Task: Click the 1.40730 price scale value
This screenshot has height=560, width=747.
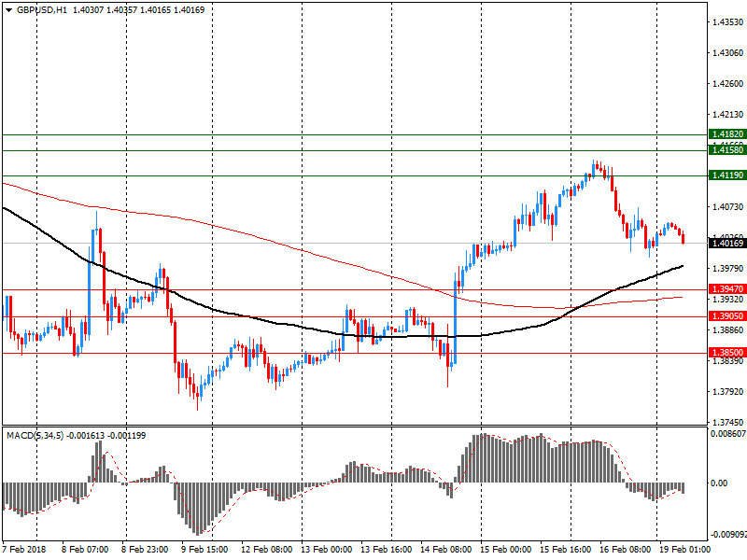Action: click(727, 206)
